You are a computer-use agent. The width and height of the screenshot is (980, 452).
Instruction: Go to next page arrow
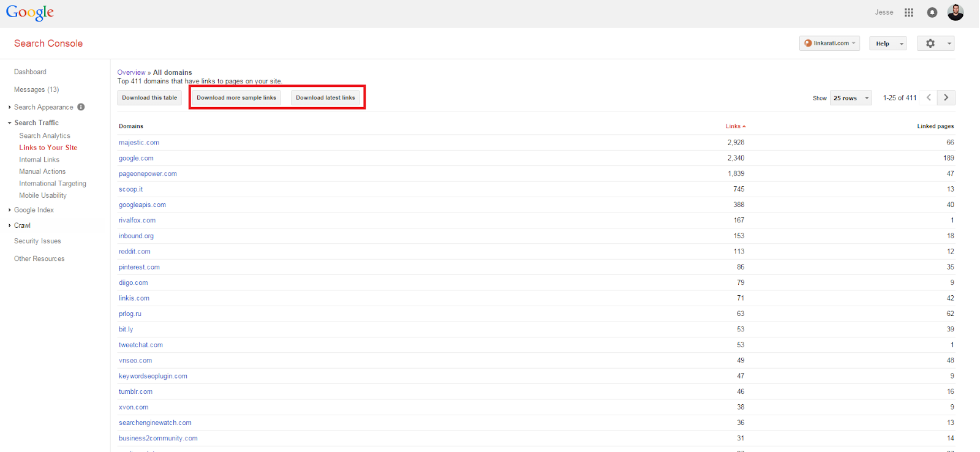click(x=946, y=97)
